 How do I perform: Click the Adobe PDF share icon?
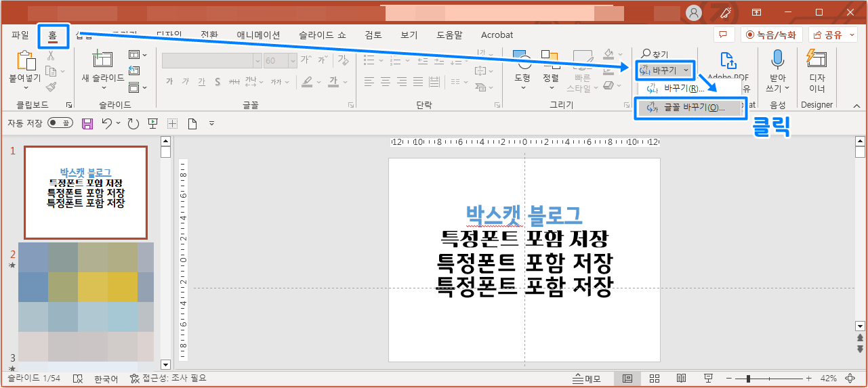[x=728, y=61]
